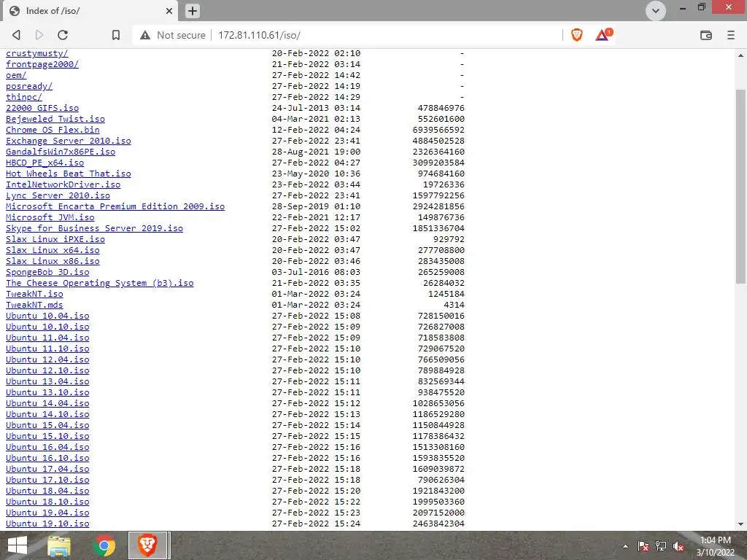747x560 pixels.
Task: Click the file size 6939566592
Action: (x=438, y=130)
